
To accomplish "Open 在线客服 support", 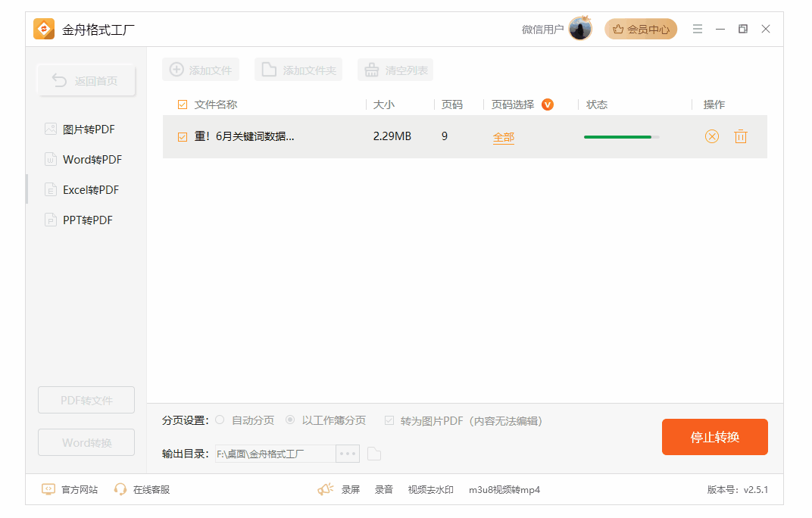I will coord(142,489).
